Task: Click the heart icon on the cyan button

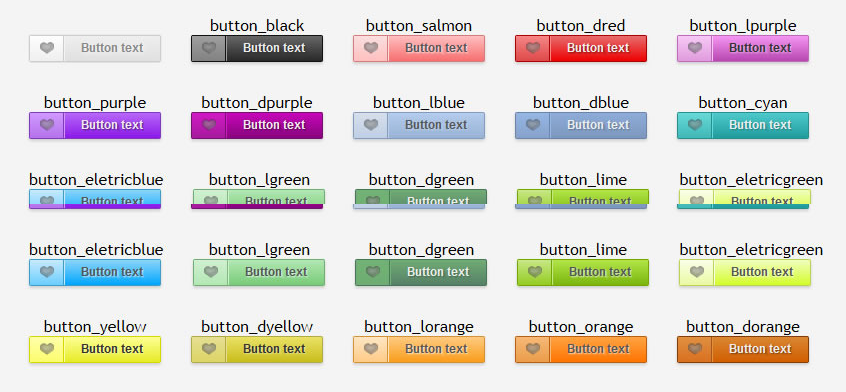Action: click(695, 125)
